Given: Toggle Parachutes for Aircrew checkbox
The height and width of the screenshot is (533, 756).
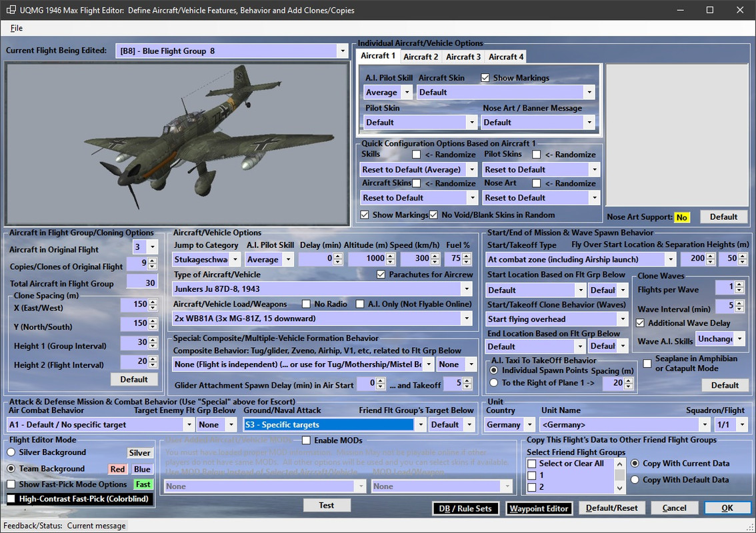Looking at the screenshot, I should 381,274.
